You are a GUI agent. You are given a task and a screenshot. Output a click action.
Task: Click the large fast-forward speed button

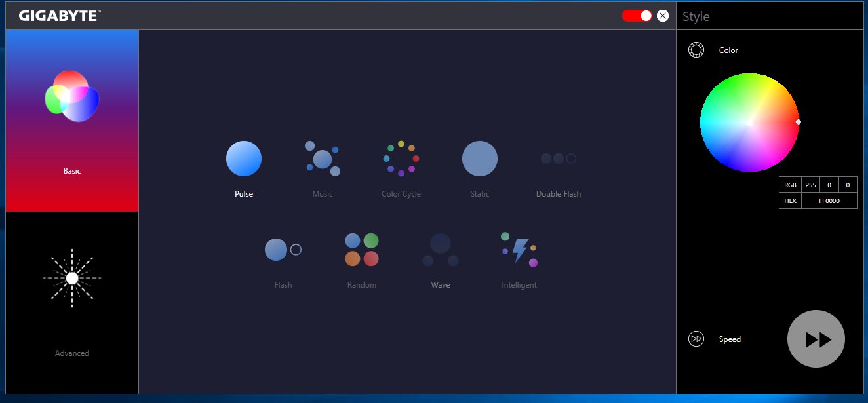coord(816,339)
